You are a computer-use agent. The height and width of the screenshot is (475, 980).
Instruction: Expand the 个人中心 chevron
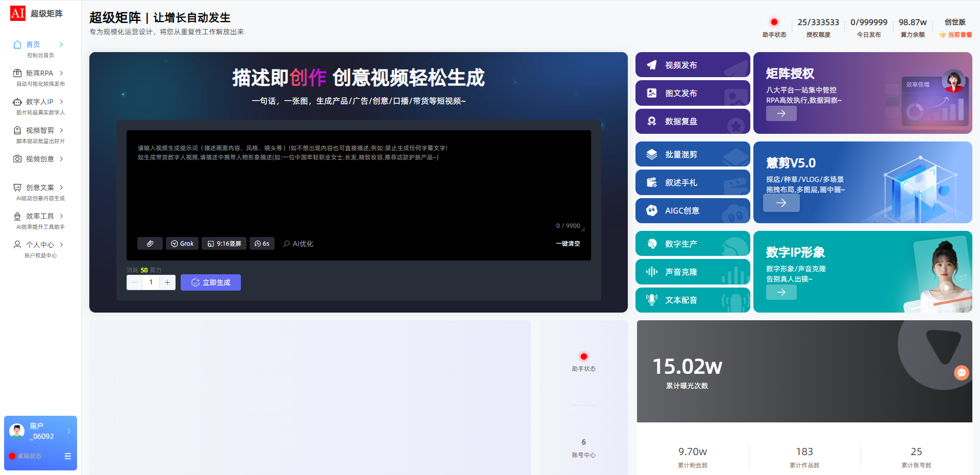(61, 245)
